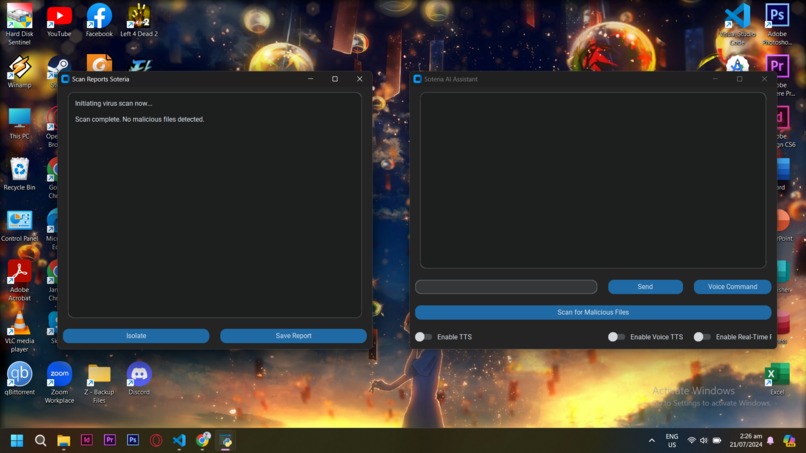Toggle the Enable Real-Time switch
The height and width of the screenshot is (453, 806).
702,337
